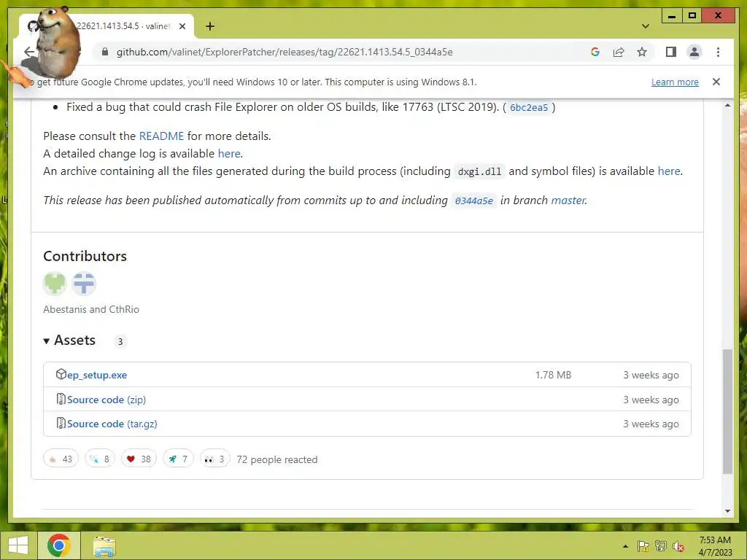The height and width of the screenshot is (560, 747).
Task: Open the README link
Action: pyautogui.click(x=161, y=136)
